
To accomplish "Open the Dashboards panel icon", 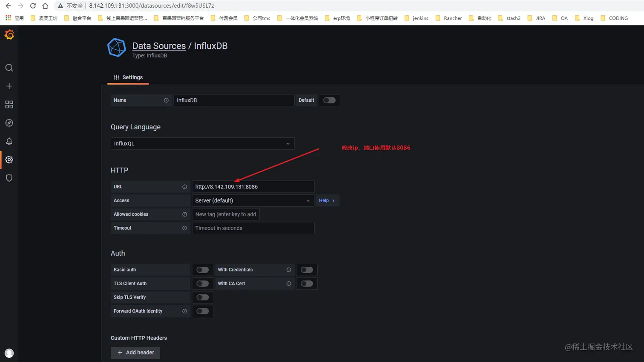I will tap(9, 104).
